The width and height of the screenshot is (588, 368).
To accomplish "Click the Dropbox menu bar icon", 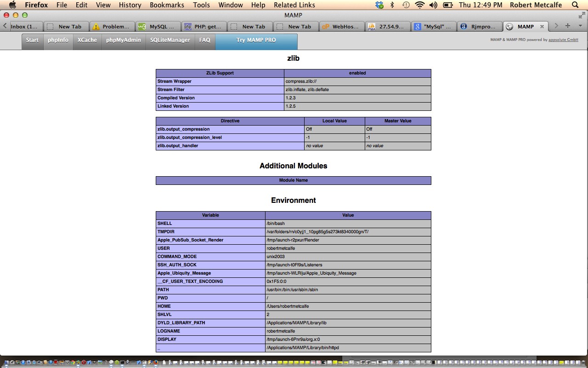I will click(379, 5).
